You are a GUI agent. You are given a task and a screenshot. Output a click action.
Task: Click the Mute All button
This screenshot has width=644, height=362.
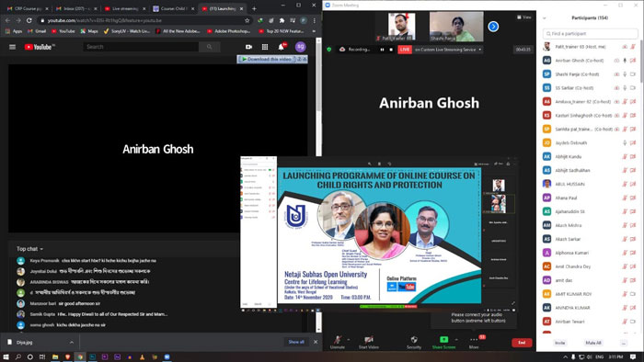593,343
